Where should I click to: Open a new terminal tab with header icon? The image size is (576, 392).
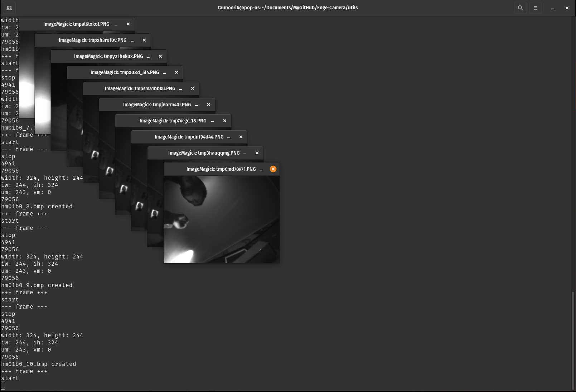9,8
